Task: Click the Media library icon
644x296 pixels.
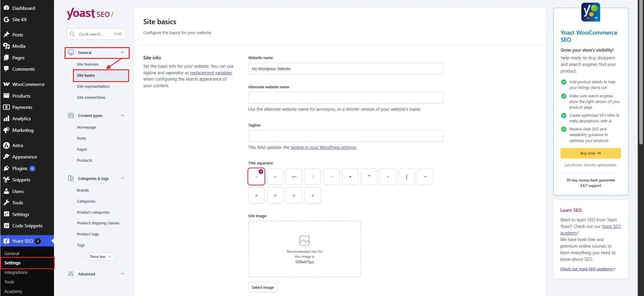Action: click(6, 46)
